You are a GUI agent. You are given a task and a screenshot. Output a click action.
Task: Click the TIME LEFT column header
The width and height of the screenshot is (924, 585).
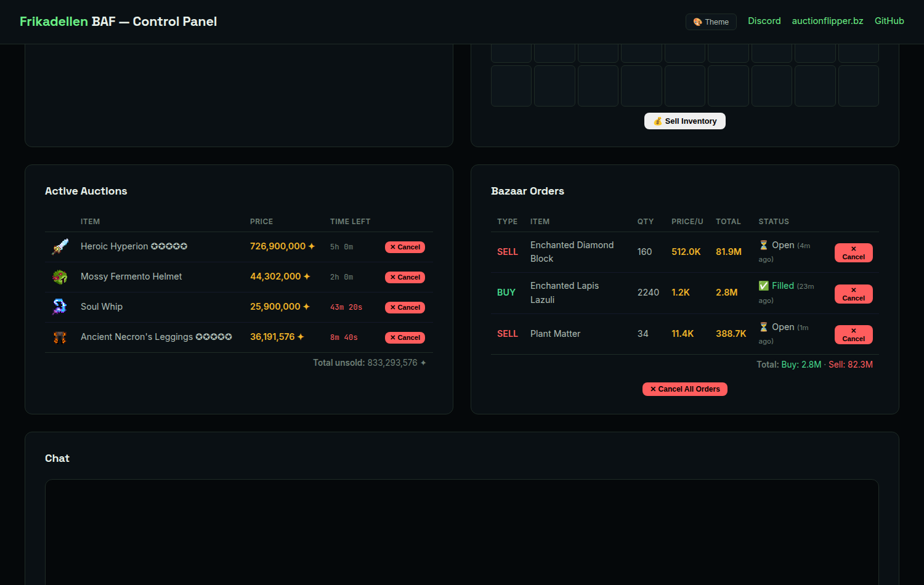point(350,222)
